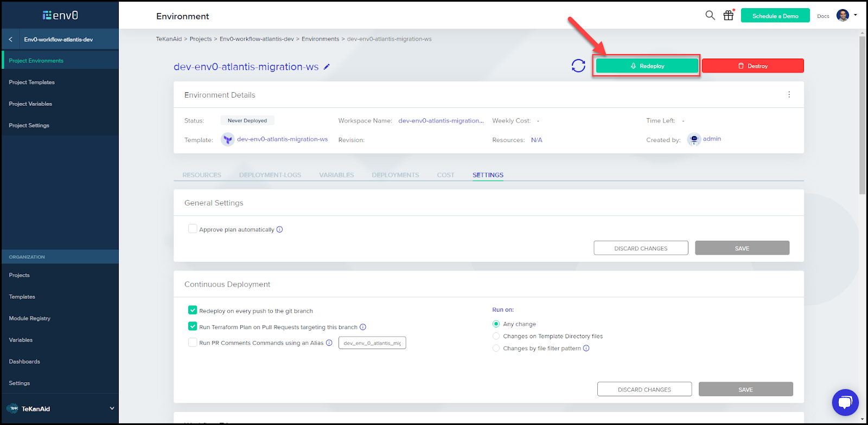Save General Settings
868x425 pixels.
(x=742, y=248)
